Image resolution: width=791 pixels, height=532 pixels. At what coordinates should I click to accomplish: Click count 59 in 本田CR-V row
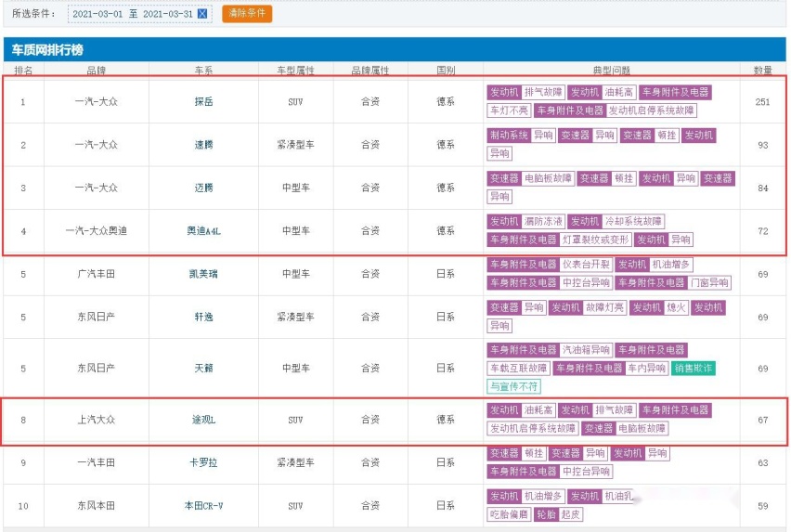762,505
